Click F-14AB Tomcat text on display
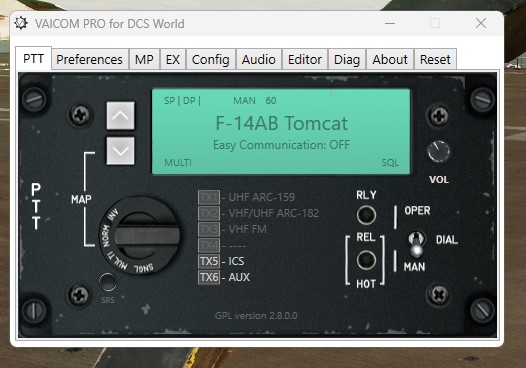The height and width of the screenshot is (368, 526). (281, 123)
